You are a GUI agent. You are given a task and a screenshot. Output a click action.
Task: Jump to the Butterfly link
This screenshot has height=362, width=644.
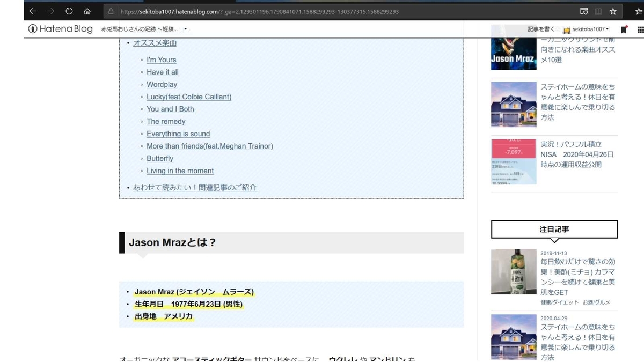click(x=160, y=158)
